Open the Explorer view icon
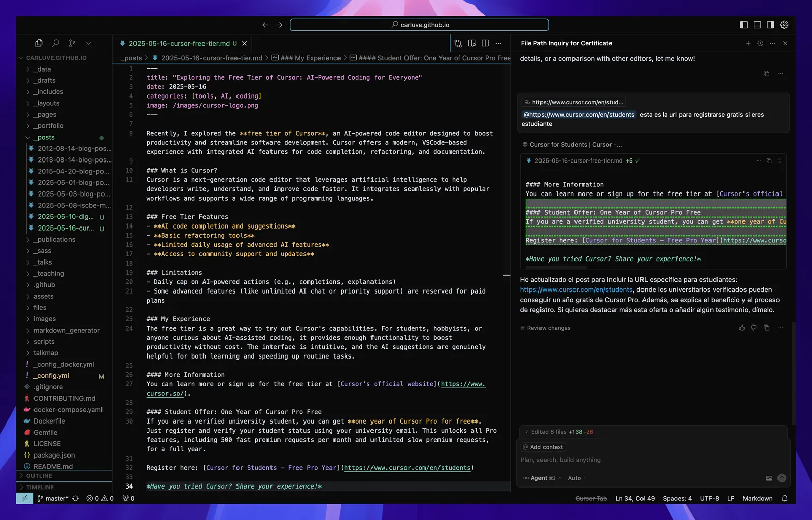Viewport: 812px width, 520px height. [x=39, y=43]
